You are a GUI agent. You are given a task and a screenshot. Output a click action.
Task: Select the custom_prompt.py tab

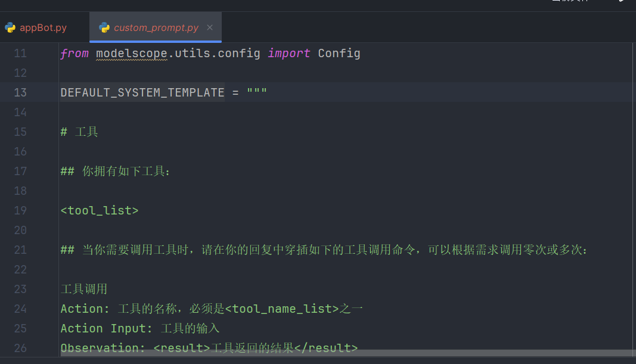pyautogui.click(x=156, y=27)
